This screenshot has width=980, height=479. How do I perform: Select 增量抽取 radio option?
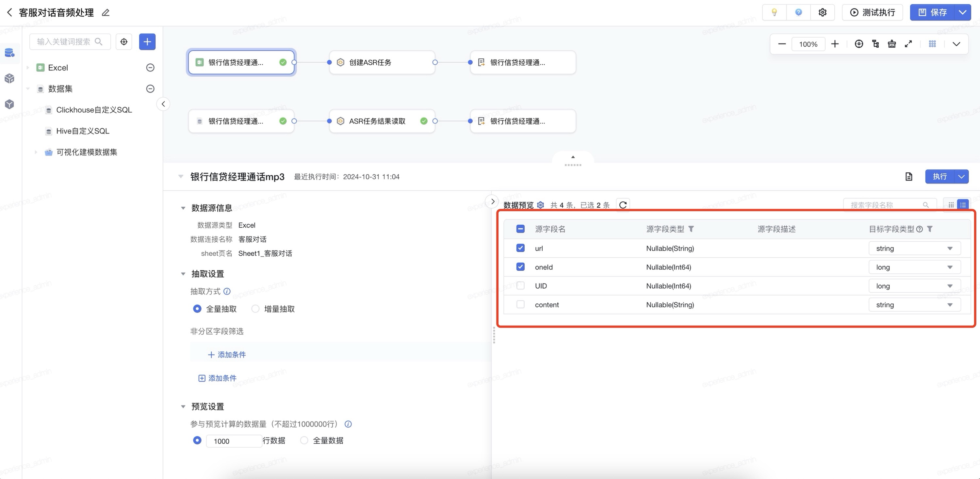tap(256, 309)
